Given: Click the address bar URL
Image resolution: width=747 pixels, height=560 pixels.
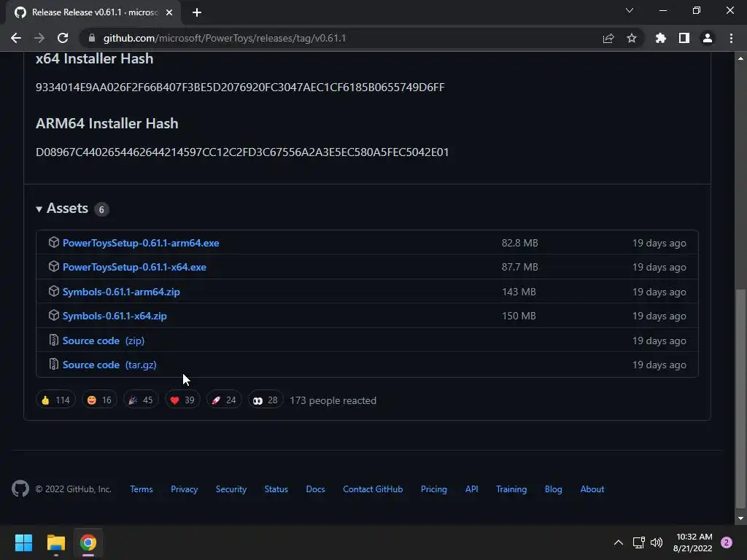Looking at the screenshot, I should point(225,38).
